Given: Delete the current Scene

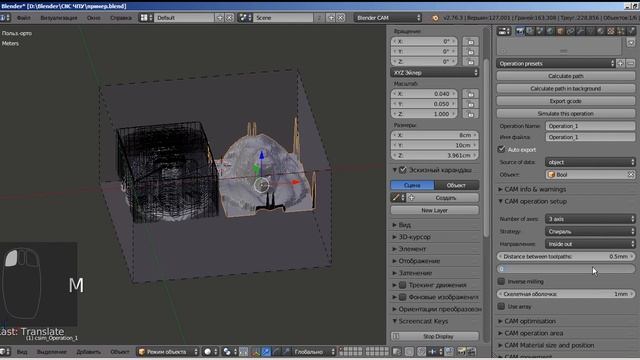Looking at the screenshot, I should coord(341,18).
